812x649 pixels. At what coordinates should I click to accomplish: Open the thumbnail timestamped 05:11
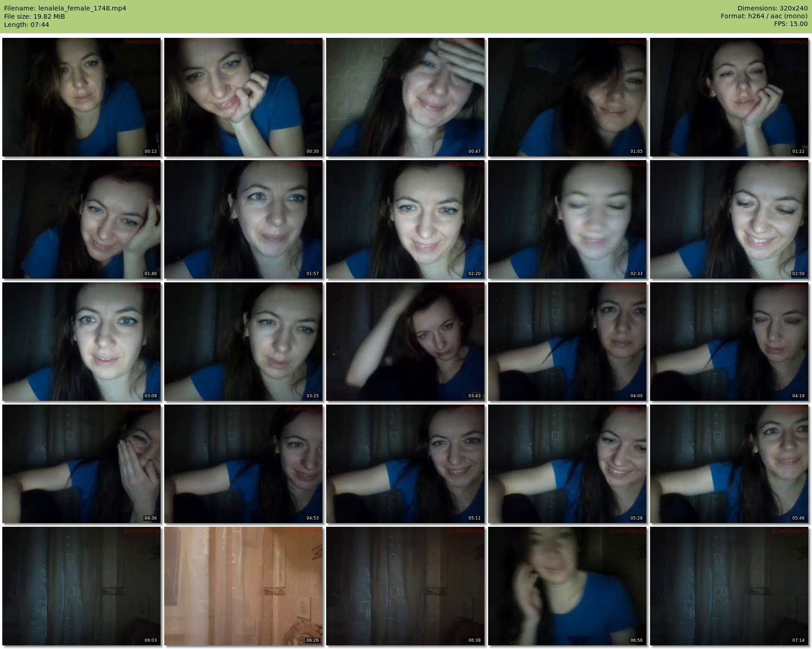tap(406, 464)
